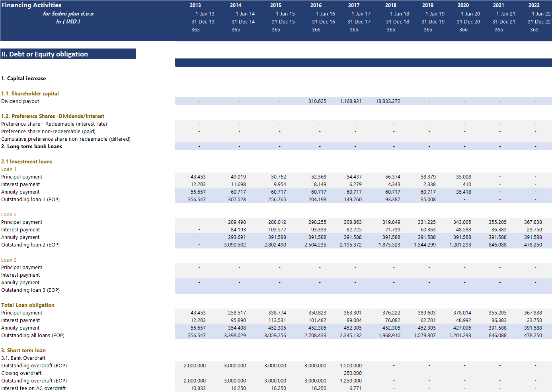Select the Cumulative preference share non-redeemable row label
The image size is (552, 392).
tap(66, 139)
